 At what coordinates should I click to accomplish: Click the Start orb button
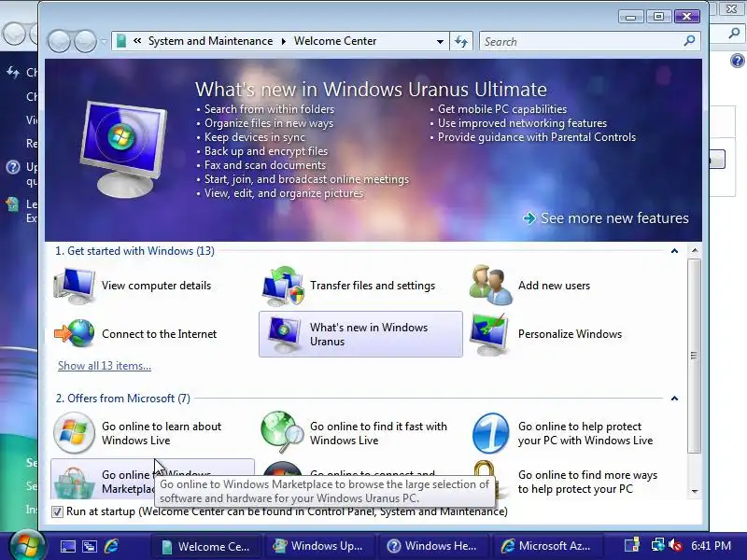(x=27, y=545)
